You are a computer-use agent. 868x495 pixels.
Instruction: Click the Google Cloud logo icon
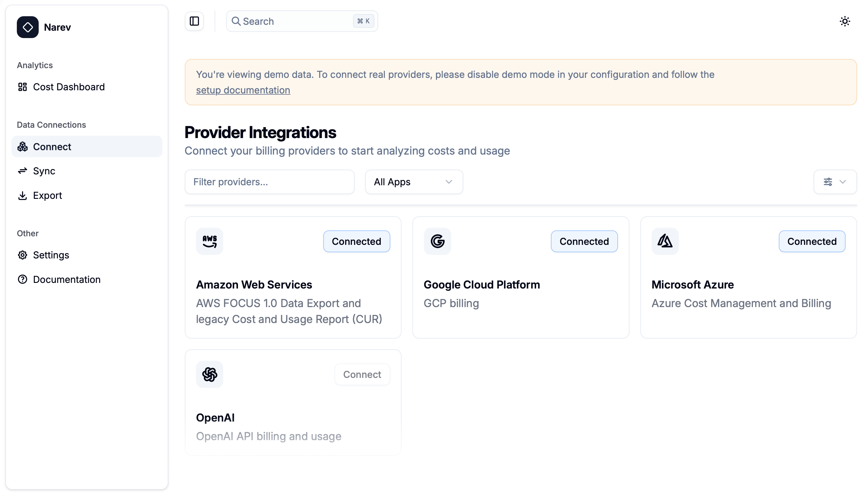[x=437, y=241]
